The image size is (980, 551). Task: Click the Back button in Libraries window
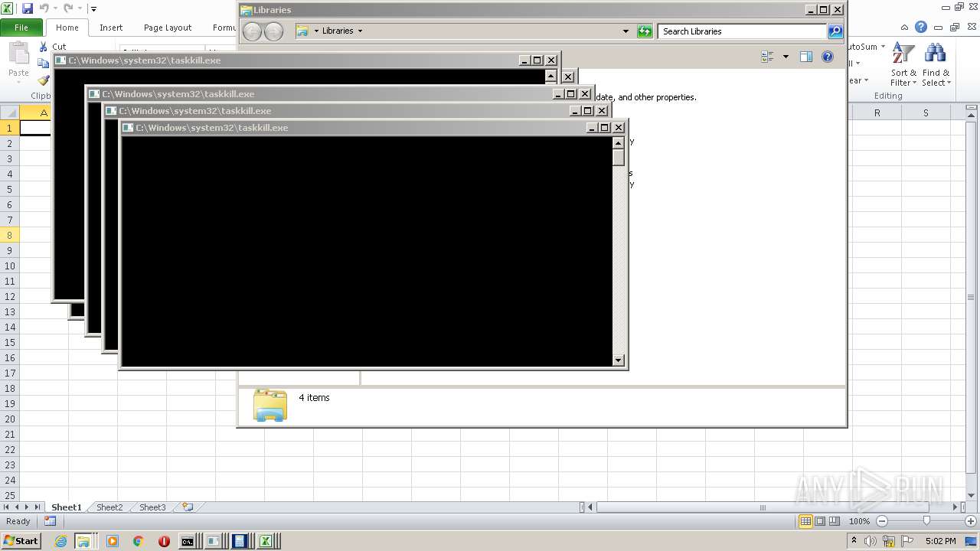252,31
